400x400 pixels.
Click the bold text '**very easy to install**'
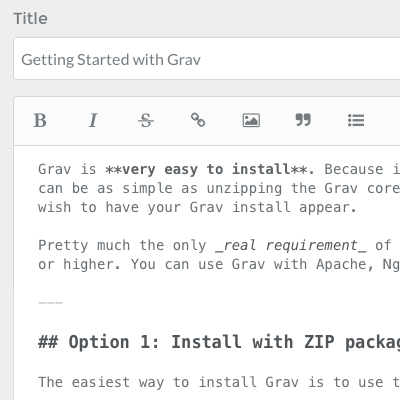pyautogui.click(x=210, y=169)
